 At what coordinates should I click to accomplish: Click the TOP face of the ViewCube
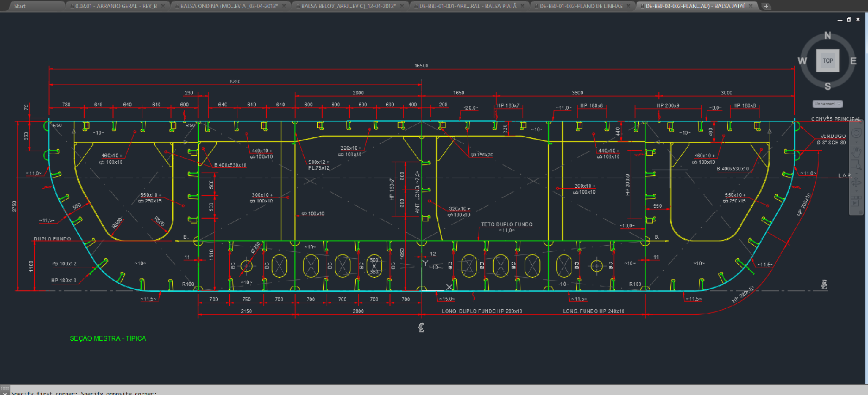coord(827,61)
